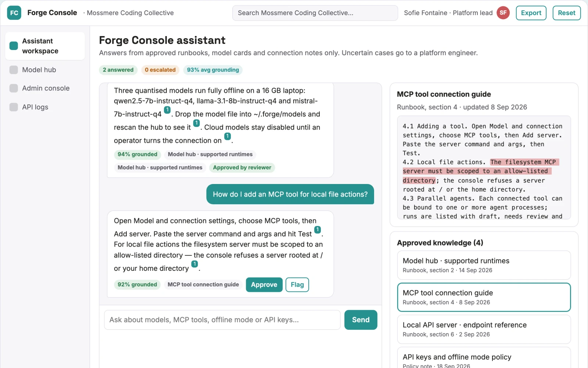Open 'Model hub · supported runtimes' chip beside 94% grounded
This screenshot has height=368, width=588.
[x=210, y=154]
